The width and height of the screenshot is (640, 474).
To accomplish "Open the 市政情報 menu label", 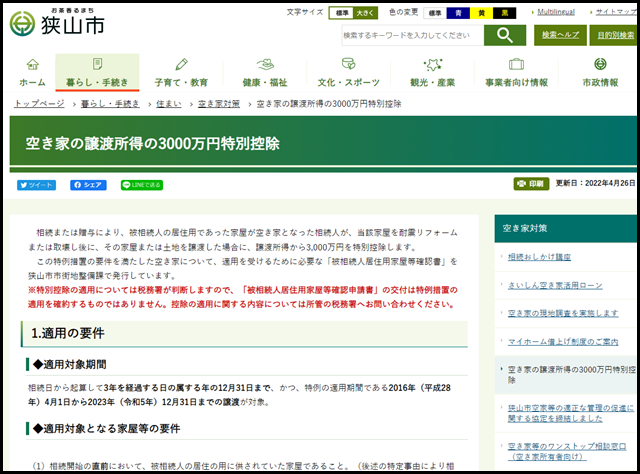I will point(600,82).
